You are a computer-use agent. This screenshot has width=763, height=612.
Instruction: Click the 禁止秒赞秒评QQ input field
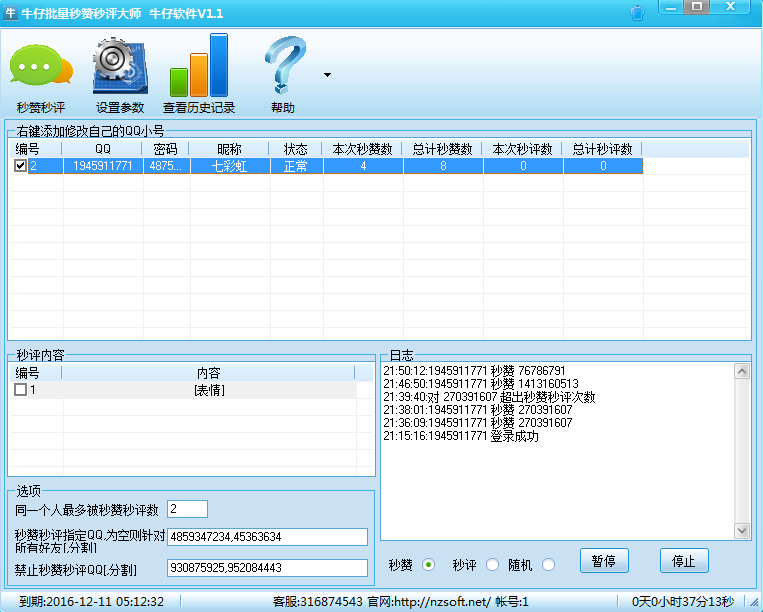tap(267, 568)
